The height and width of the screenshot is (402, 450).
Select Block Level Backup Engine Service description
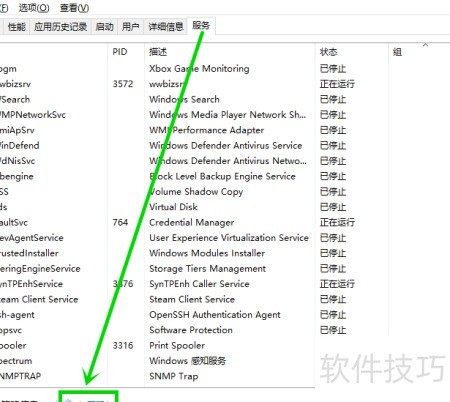coord(222,176)
